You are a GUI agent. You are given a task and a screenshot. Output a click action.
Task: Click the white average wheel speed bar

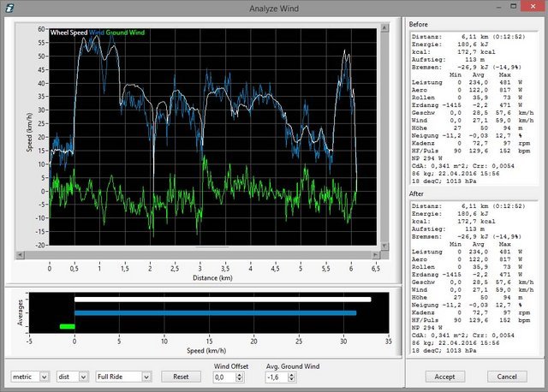tap(223, 300)
